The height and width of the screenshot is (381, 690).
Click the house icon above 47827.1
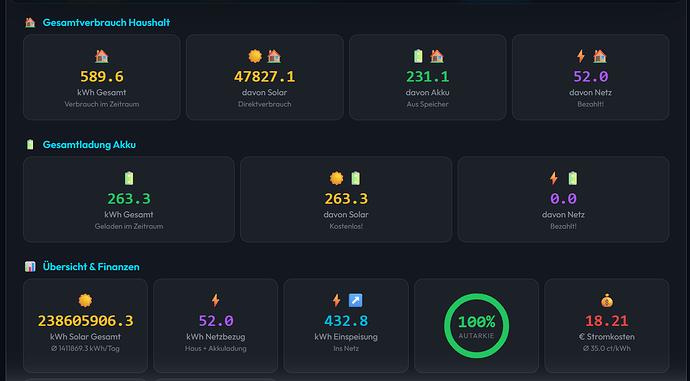[274, 56]
